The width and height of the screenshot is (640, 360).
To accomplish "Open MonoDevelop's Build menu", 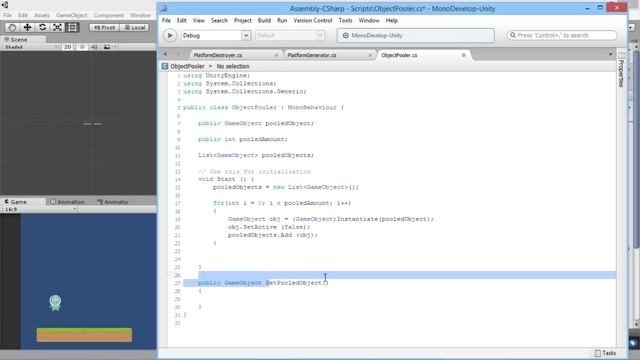I will tap(264, 20).
